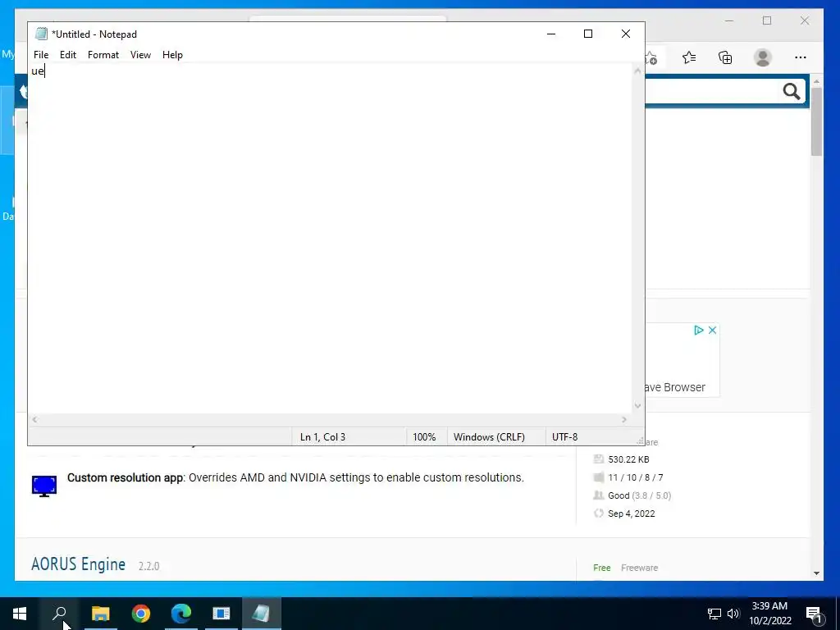Minimize the Edge browser window

(729, 21)
